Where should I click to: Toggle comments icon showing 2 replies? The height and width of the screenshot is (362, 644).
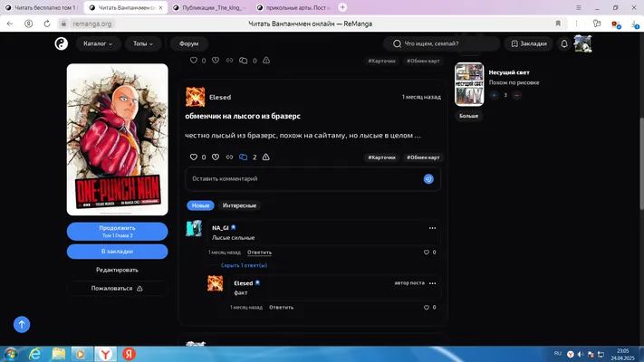coord(243,157)
